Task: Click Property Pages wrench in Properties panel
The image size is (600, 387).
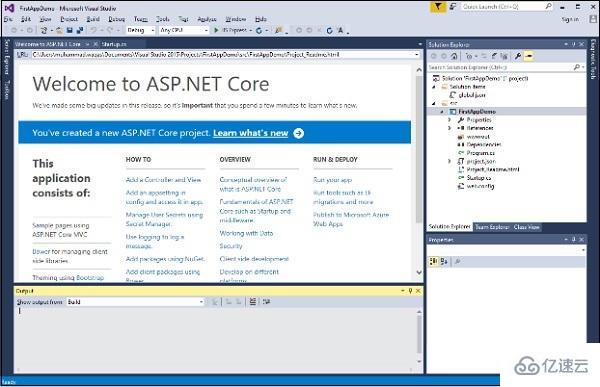Action: [x=457, y=261]
